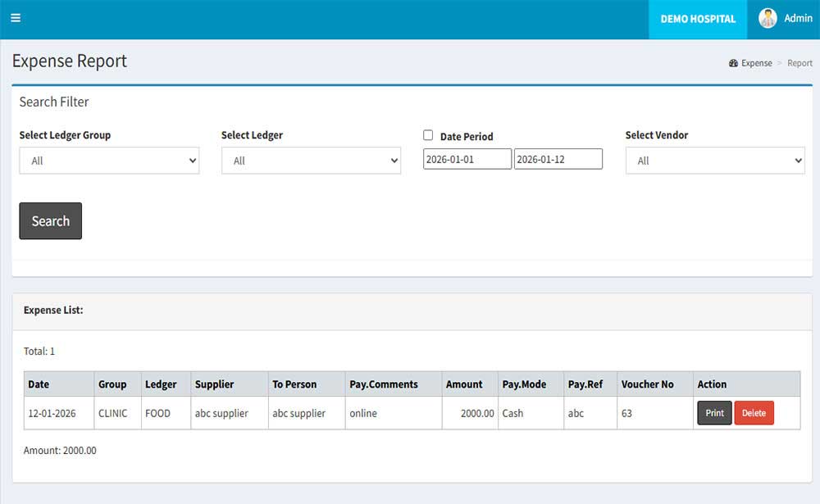Click the Amount column header

(x=464, y=384)
